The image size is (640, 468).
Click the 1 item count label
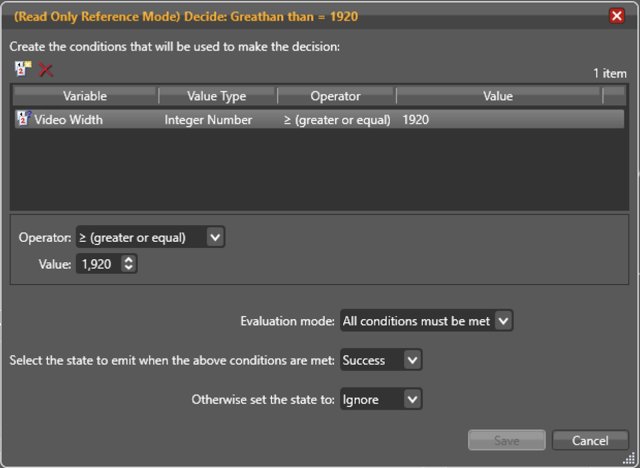tap(609, 73)
